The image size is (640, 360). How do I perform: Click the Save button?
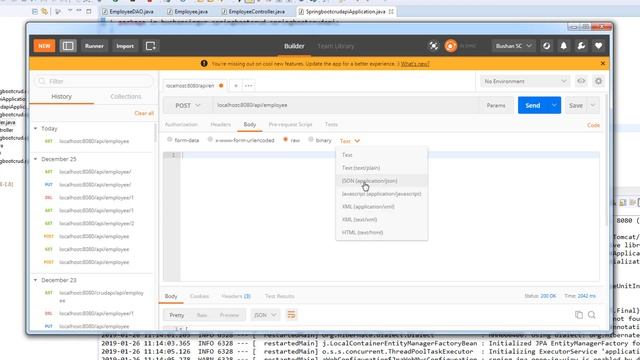tap(576, 105)
